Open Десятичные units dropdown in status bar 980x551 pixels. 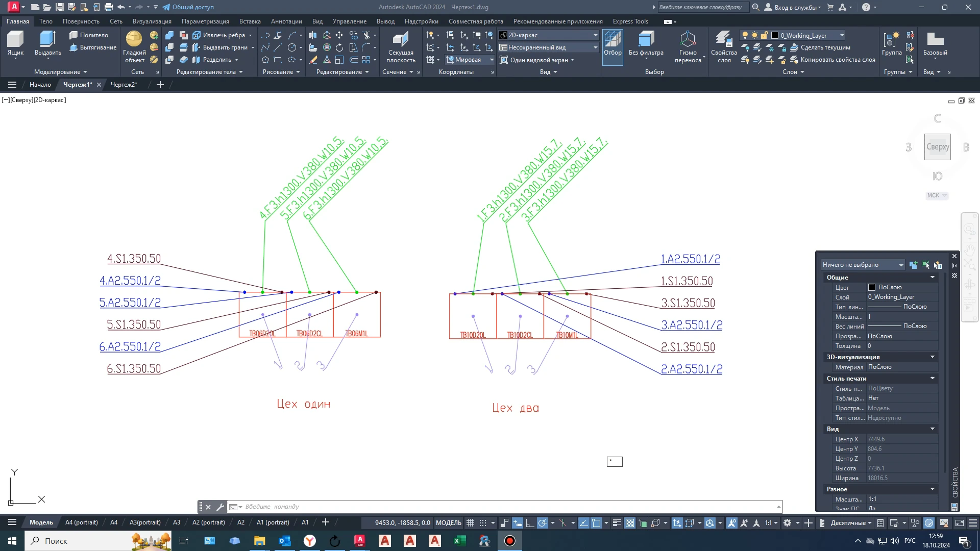tap(851, 523)
